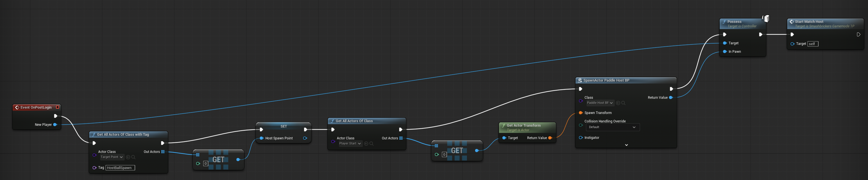Click the Instigator input pin
The image size is (868, 180).
(581, 138)
